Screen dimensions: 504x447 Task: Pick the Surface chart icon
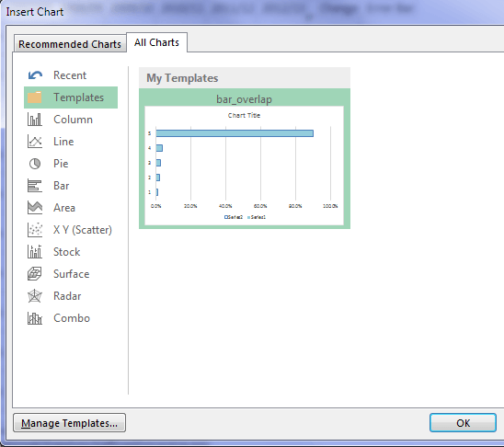[x=35, y=274]
